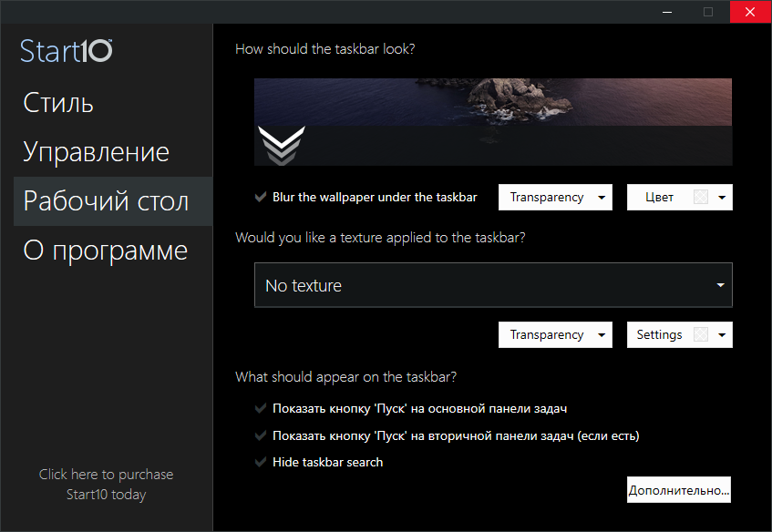Open the О программе section
The height and width of the screenshot is (532, 772).
pyautogui.click(x=106, y=251)
